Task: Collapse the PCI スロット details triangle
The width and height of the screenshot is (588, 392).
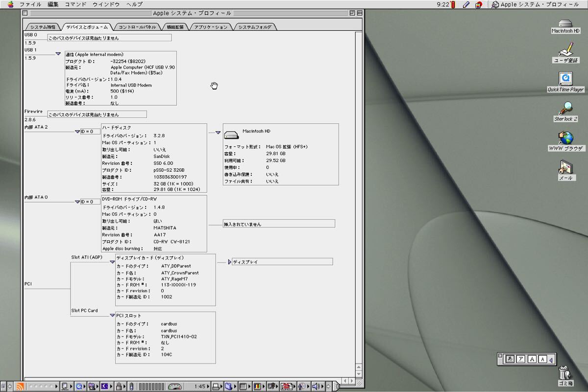Action: click(112, 316)
